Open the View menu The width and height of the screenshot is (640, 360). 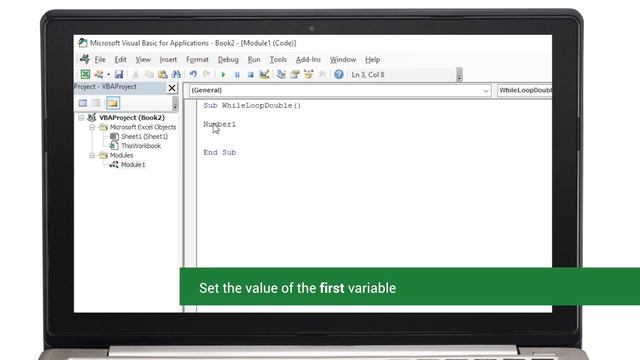click(x=143, y=60)
